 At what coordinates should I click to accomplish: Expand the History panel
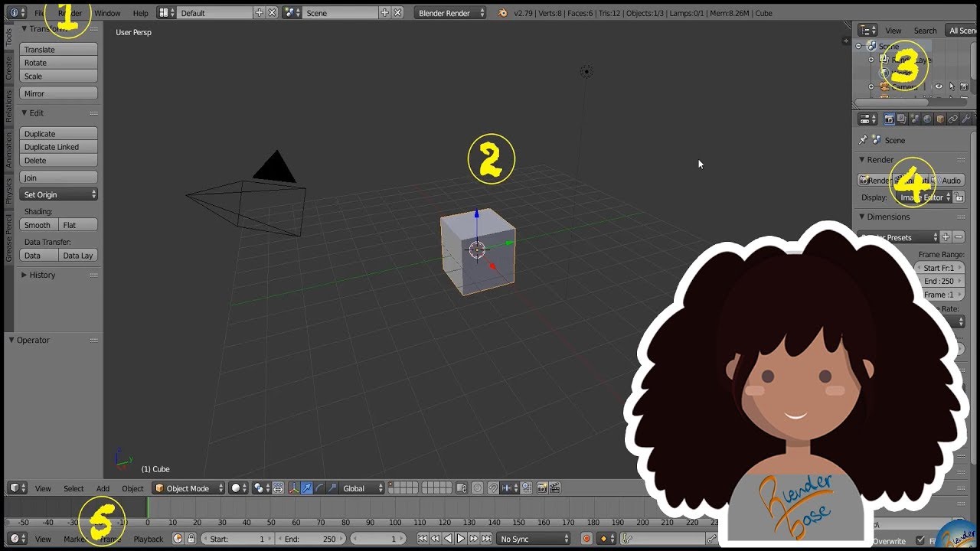coord(24,275)
